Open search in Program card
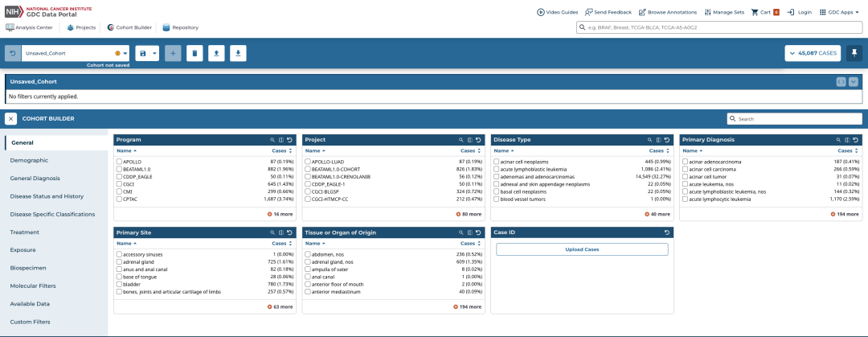This screenshot has height=337, width=868. 273,140
